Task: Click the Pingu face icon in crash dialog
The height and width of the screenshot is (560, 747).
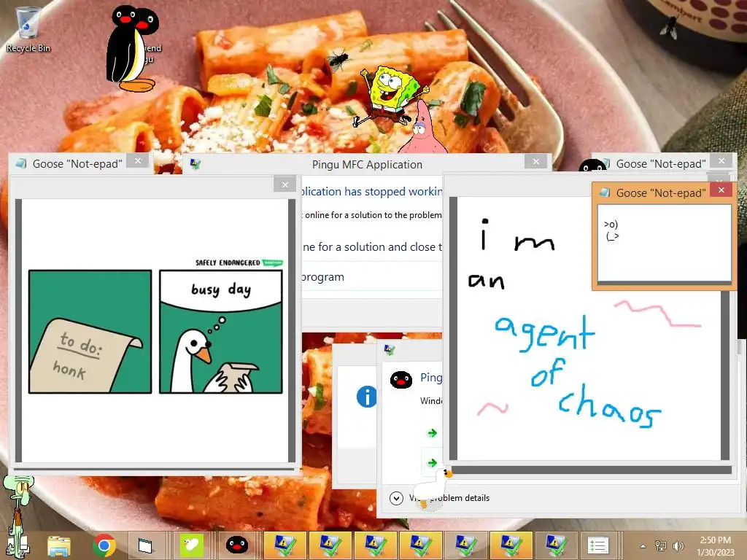Action: coord(401,380)
